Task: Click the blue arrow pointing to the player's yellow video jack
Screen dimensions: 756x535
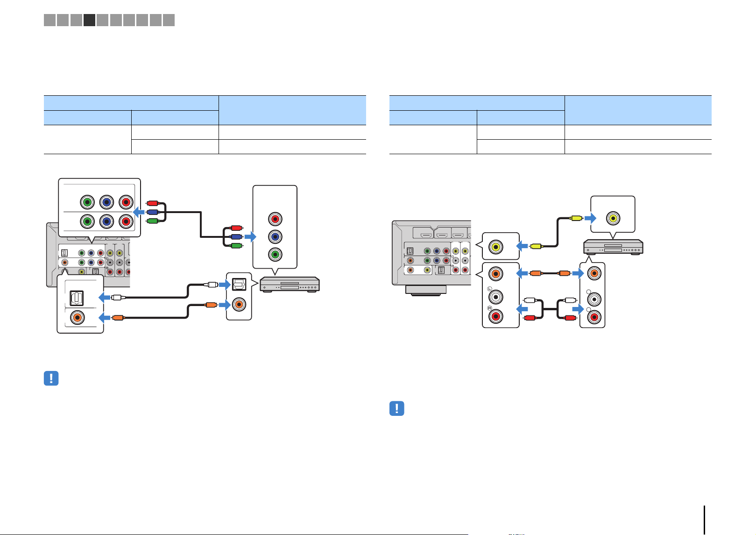Action: [x=591, y=218]
